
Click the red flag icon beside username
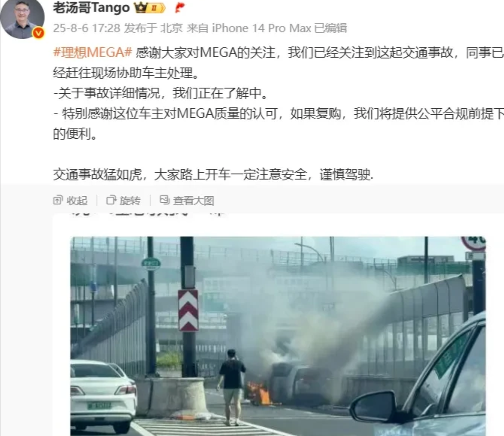click(x=180, y=8)
